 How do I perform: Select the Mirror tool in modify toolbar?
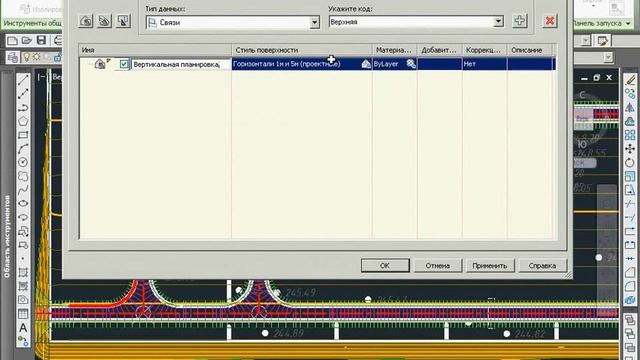click(630, 108)
